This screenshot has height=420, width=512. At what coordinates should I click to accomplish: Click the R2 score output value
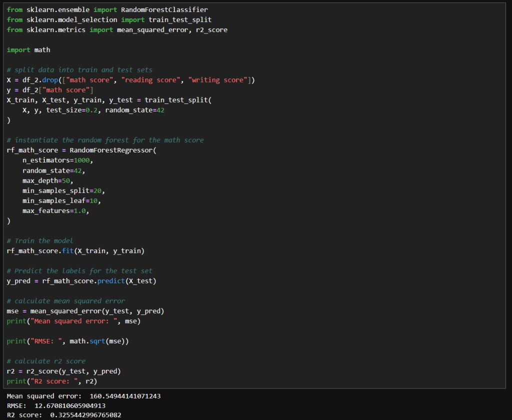coord(85,415)
